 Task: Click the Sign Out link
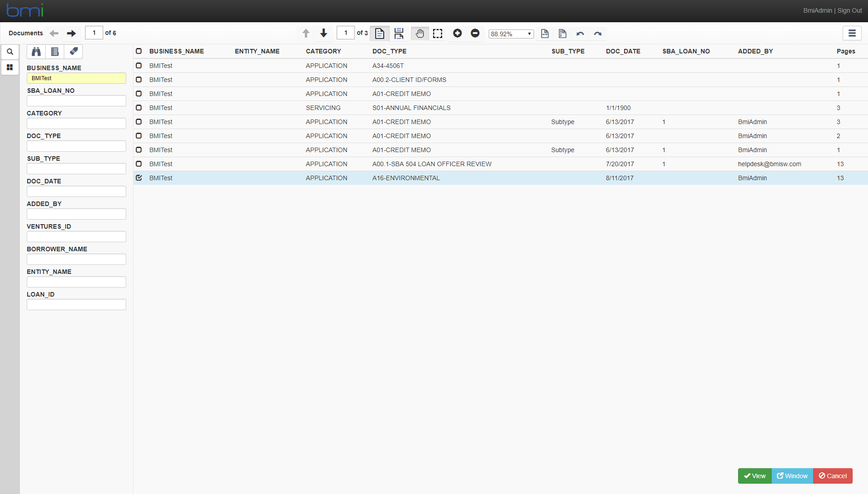pyautogui.click(x=849, y=10)
